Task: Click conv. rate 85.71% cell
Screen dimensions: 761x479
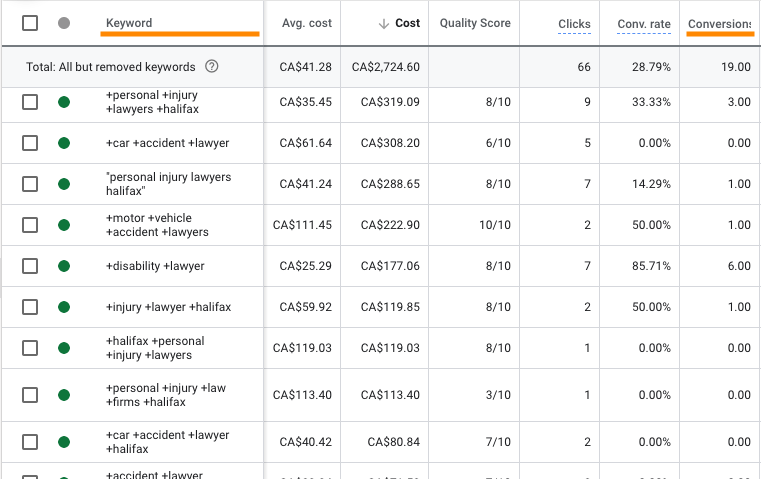Action: (651, 266)
